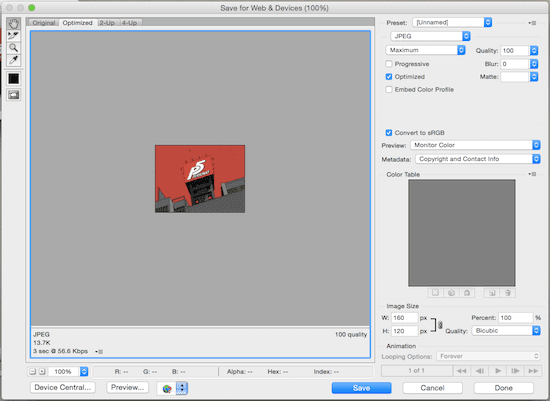Select the Zoom tool
Viewport: 550px width, 401px height.
click(x=14, y=48)
